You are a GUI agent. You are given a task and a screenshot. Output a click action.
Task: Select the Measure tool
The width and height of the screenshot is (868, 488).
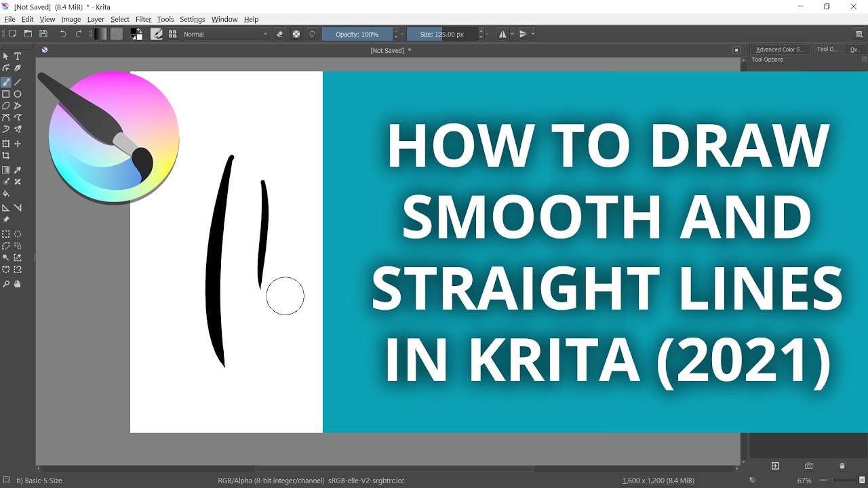tap(18, 208)
